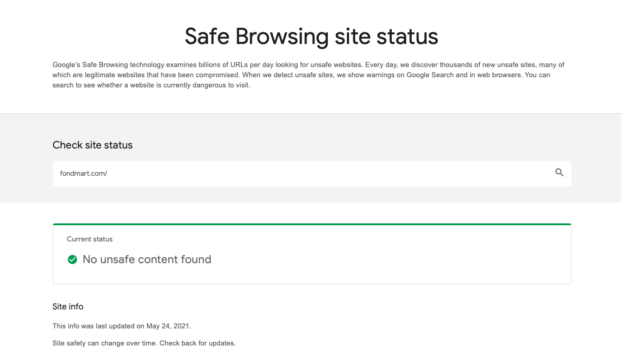Click the green checkmark status icon
Screen dimensions: 621x364
pos(72,259)
